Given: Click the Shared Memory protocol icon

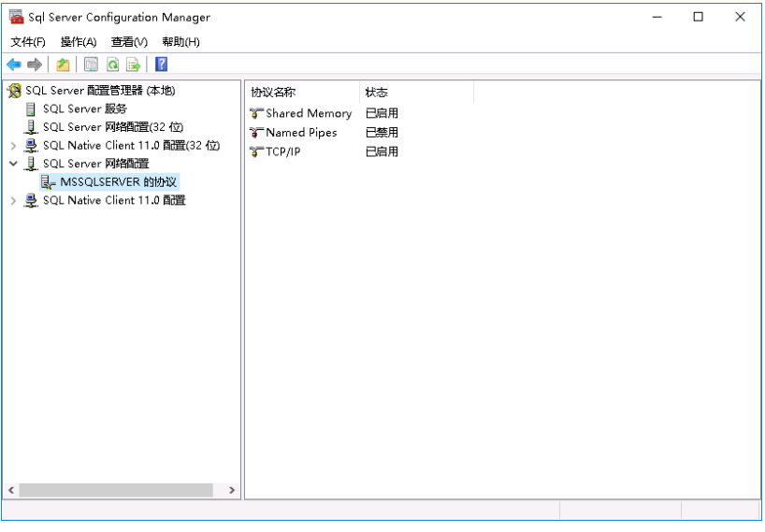Looking at the screenshot, I should coord(256,113).
